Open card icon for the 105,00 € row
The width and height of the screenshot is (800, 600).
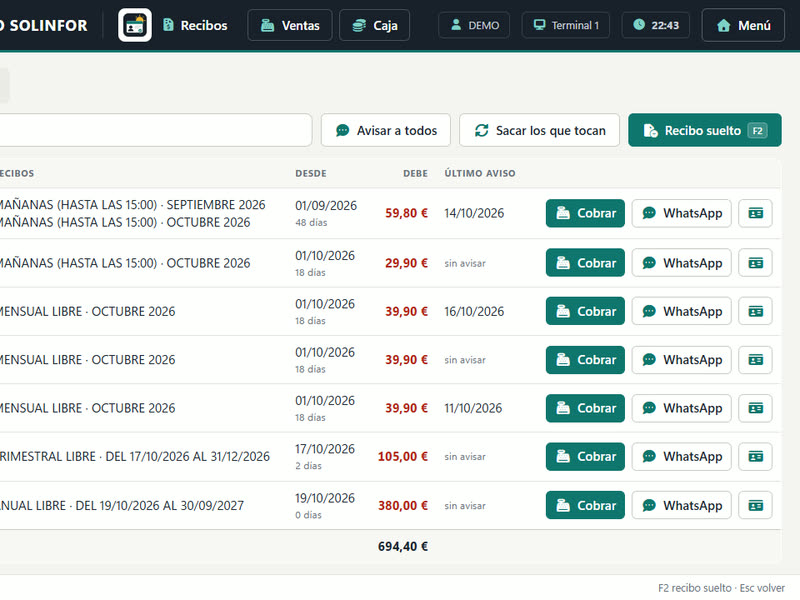coord(756,457)
